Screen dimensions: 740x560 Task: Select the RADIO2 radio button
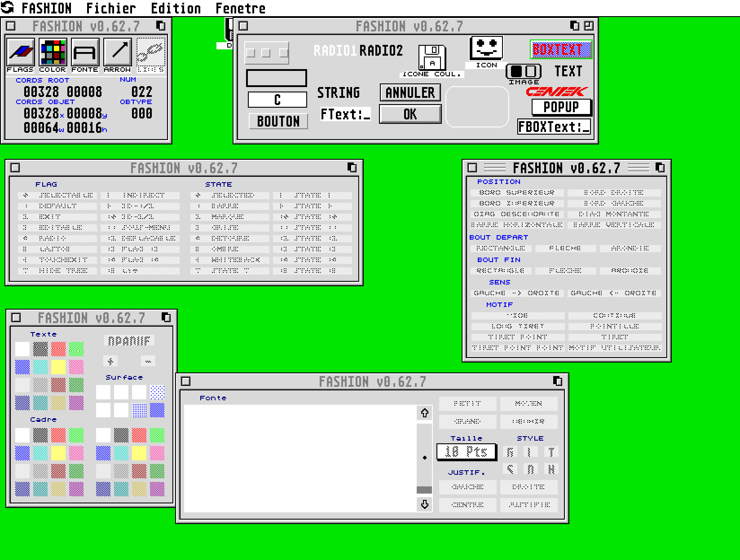click(381, 51)
